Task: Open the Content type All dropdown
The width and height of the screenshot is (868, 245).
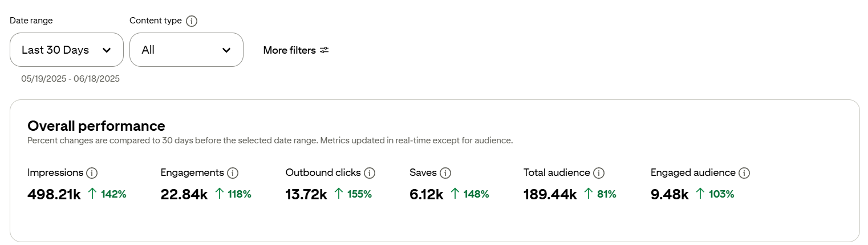Action: (186, 50)
